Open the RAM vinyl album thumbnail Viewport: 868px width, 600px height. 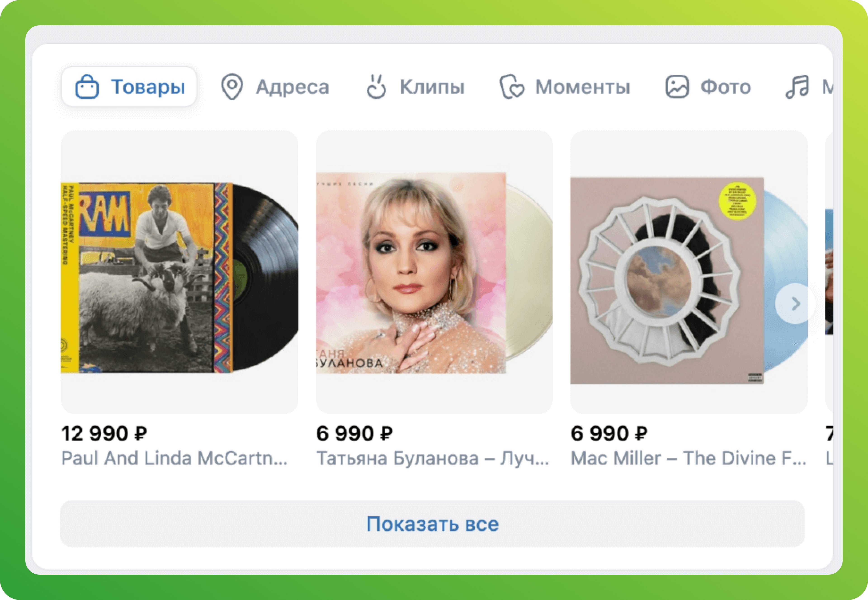pos(180,277)
